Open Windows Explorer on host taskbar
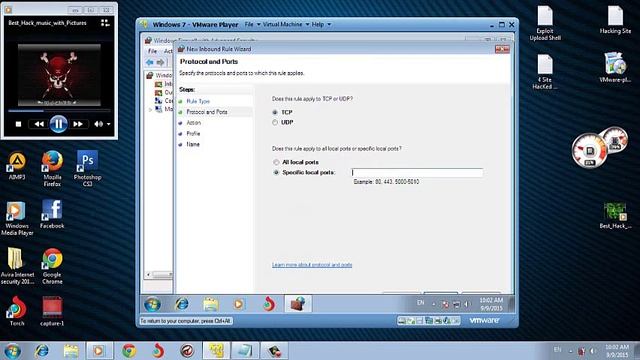Screen dimensions: 640x360 click(x=71, y=351)
